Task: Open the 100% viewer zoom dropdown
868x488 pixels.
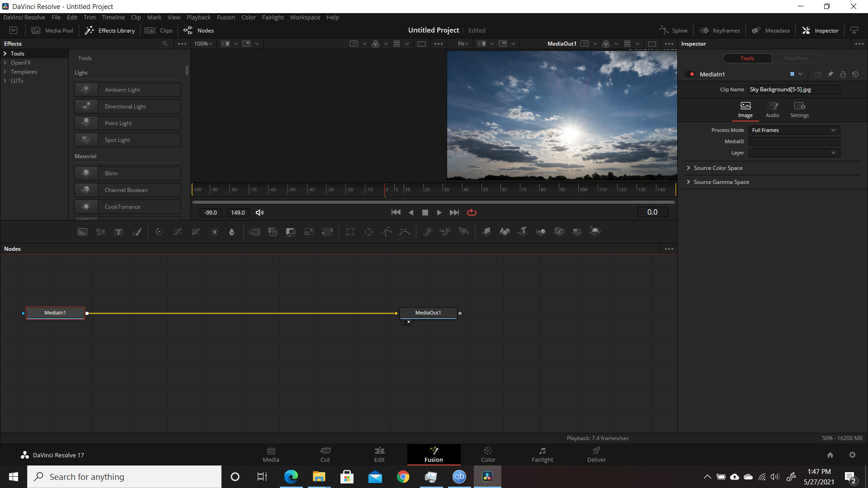Action: click(203, 44)
